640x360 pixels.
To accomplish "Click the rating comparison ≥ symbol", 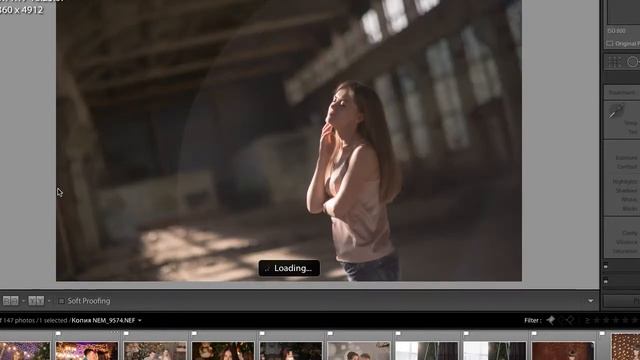I will tap(587, 320).
